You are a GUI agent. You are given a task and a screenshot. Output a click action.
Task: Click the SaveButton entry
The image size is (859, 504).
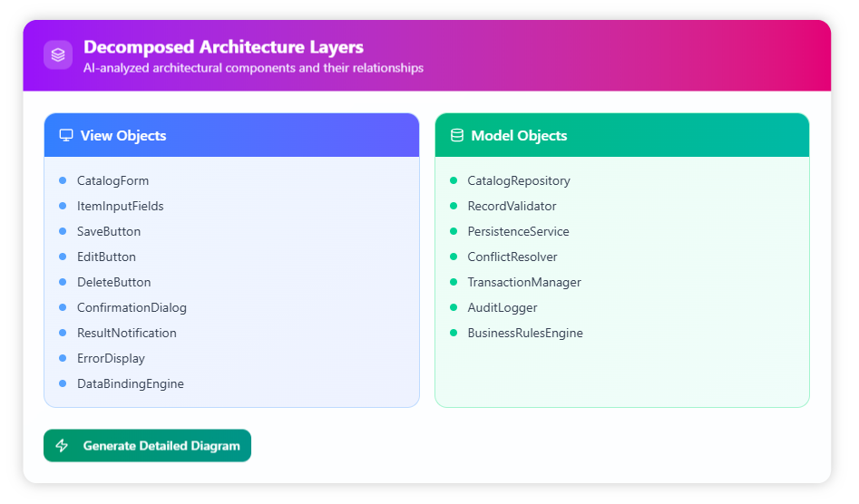point(109,232)
